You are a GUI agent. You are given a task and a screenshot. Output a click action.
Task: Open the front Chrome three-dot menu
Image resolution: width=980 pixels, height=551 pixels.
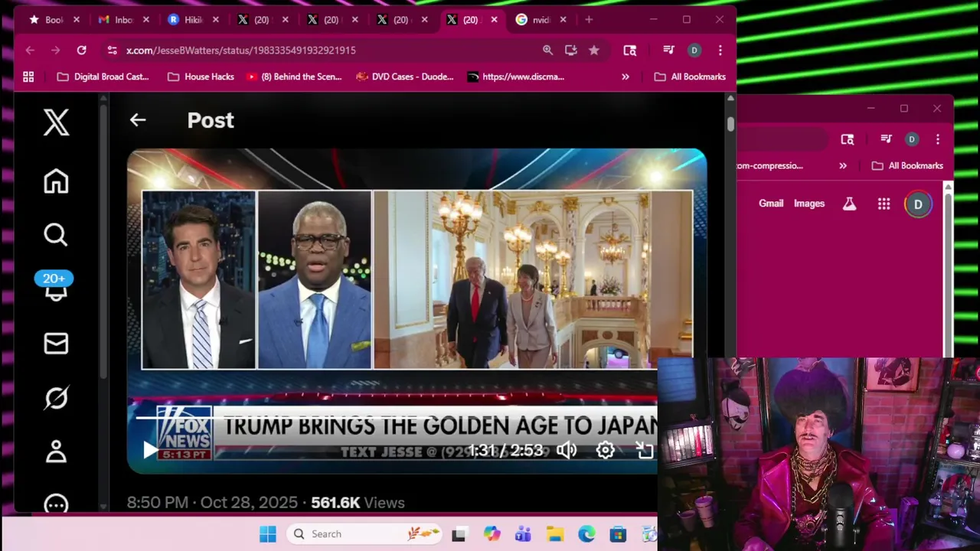pyautogui.click(x=720, y=50)
